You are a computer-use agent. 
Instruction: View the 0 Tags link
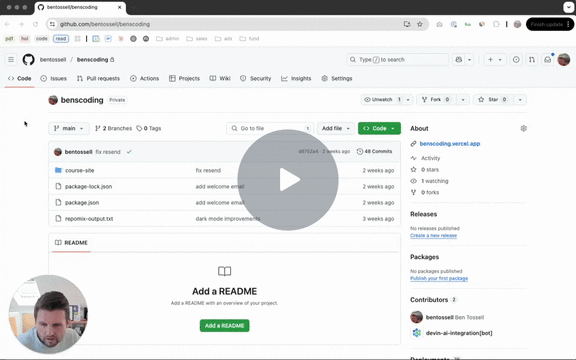coord(149,128)
